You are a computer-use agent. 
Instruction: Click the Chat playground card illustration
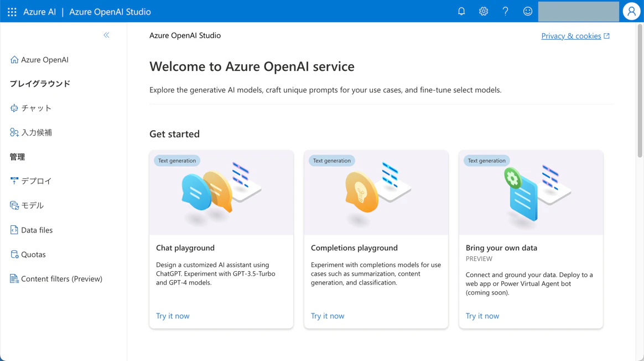[221, 193]
